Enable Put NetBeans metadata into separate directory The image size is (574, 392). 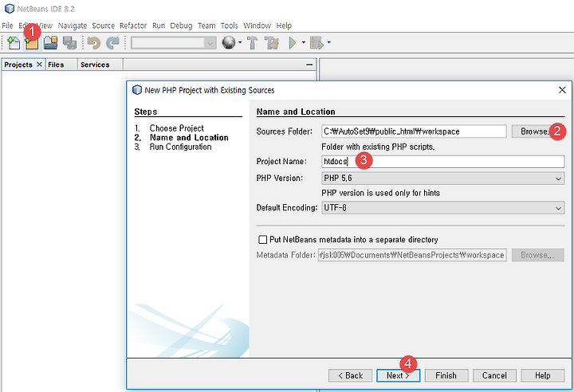tap(262, 239)
